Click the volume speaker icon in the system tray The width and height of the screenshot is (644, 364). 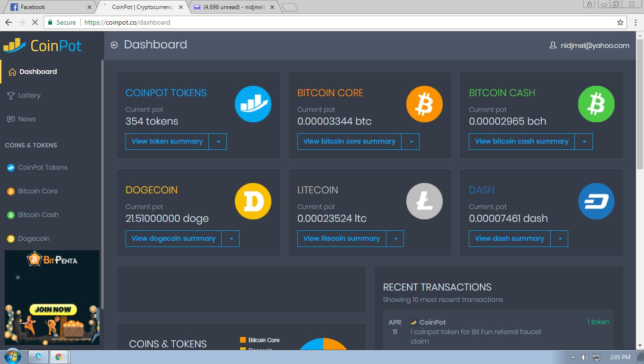tap(585, 357)
